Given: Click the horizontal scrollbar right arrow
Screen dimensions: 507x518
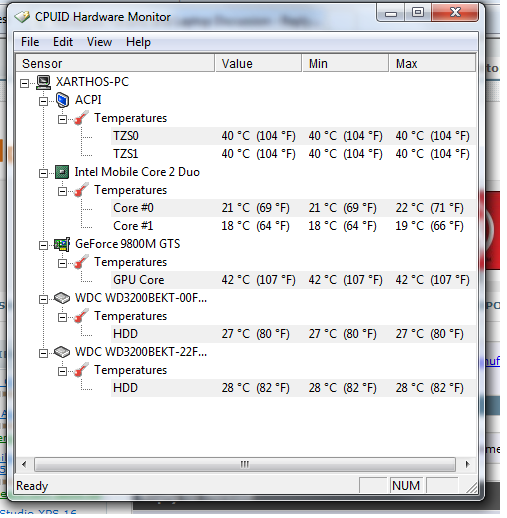Looking at the screenshot, I should pos(467,464).
